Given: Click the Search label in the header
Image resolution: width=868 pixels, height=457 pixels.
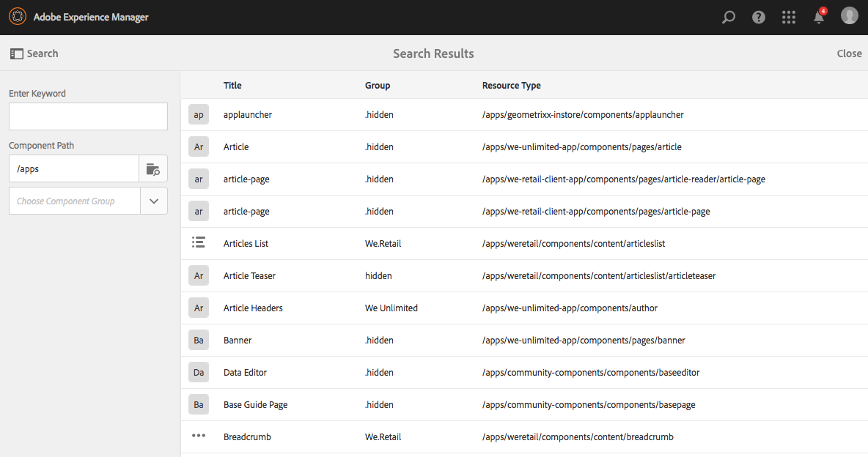Looking at the screenshot, I should point(43,53).
